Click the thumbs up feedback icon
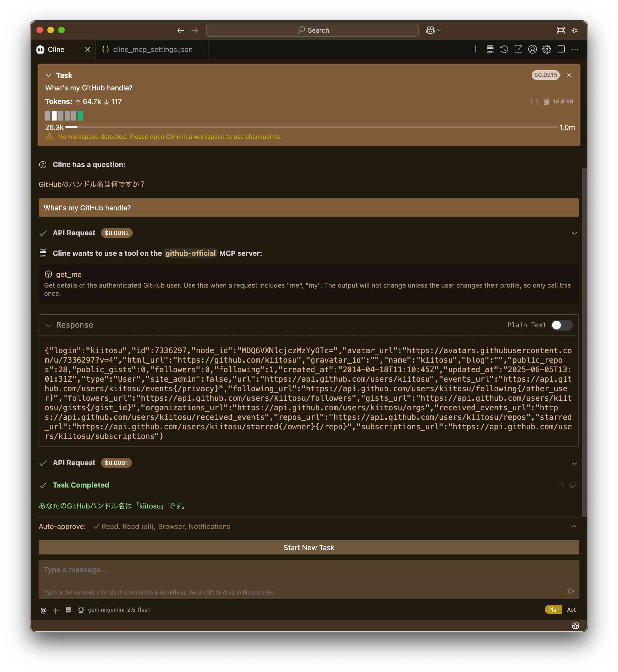This screenshot has height=672, width=618. [561, 485]
